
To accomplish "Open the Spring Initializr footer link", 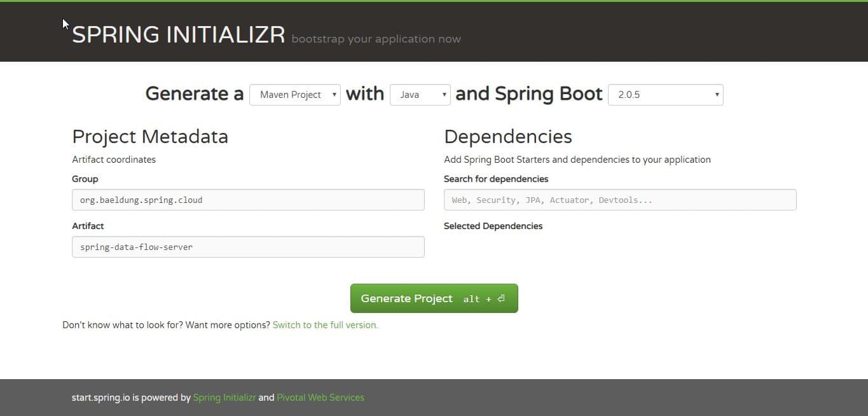I will [x=224, y=398].
